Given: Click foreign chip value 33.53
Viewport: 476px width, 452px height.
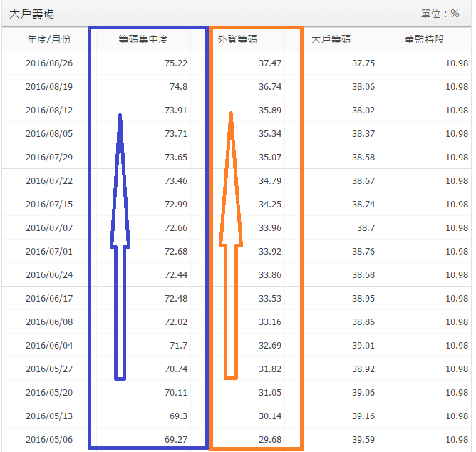Looking at the screenshot, I should point(270,299).
